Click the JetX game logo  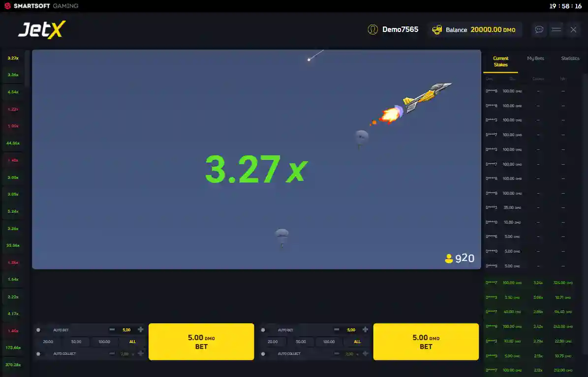[x=42, y=29]
